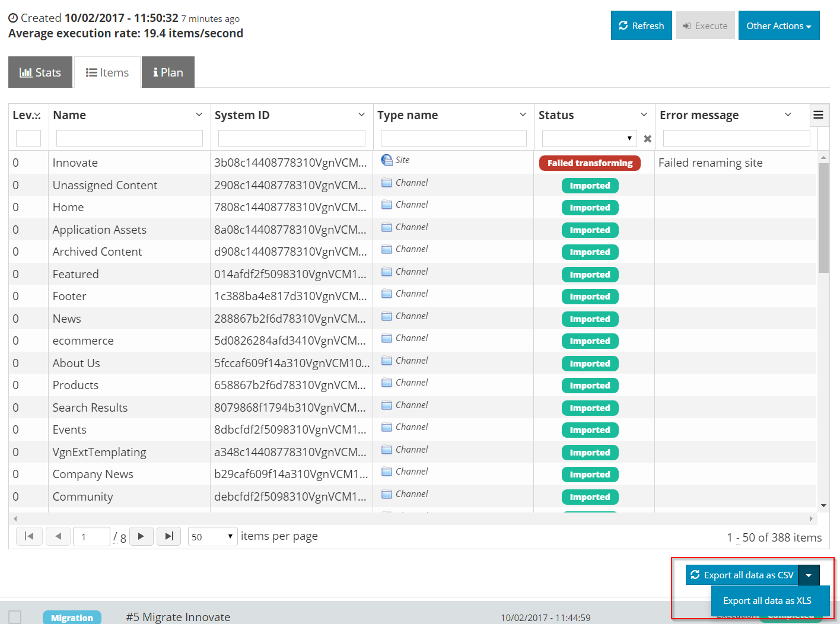Click the Channel folder icon for About Us
Image resolution: width=840 pixels, height=624 pixels.
387,361
